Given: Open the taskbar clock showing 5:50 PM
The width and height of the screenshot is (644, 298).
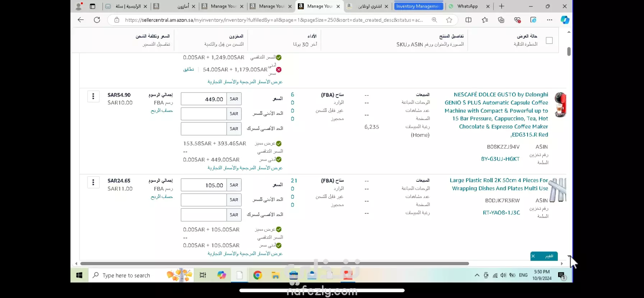Looking at the screenshot, I should click(542, 275).
